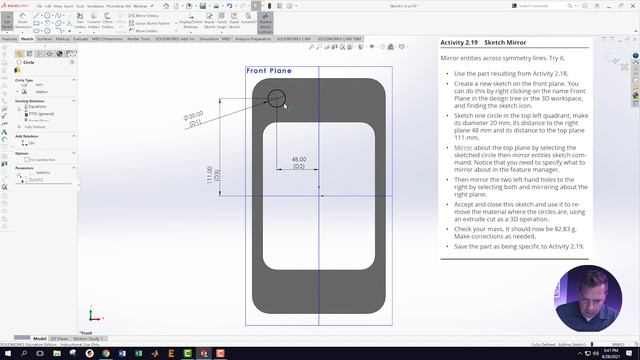Click the Undo icon
Viewport: 640px width, 360px height.
(229, 6)
